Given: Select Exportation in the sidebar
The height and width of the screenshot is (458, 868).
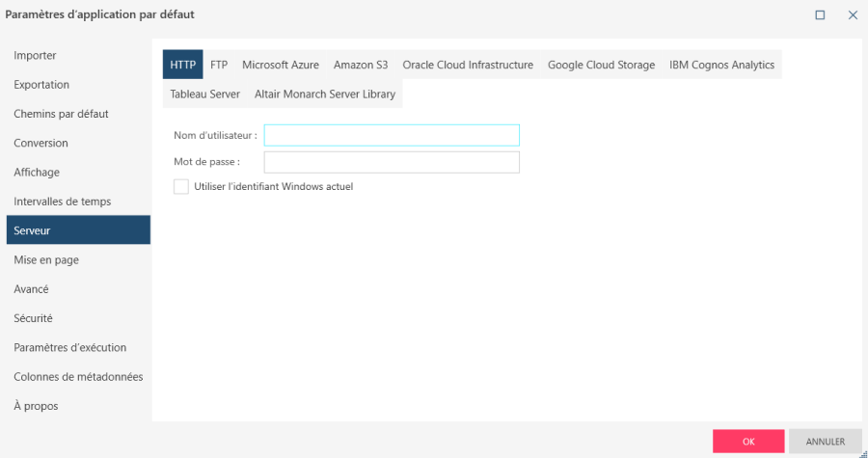Looking at the screenshot, I should (41, 85).
